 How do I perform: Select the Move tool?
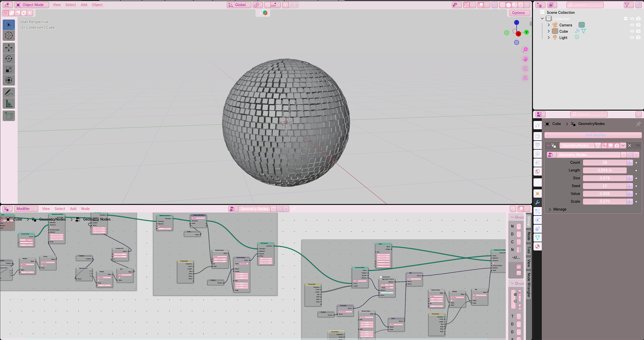click(x=9, y=48)
